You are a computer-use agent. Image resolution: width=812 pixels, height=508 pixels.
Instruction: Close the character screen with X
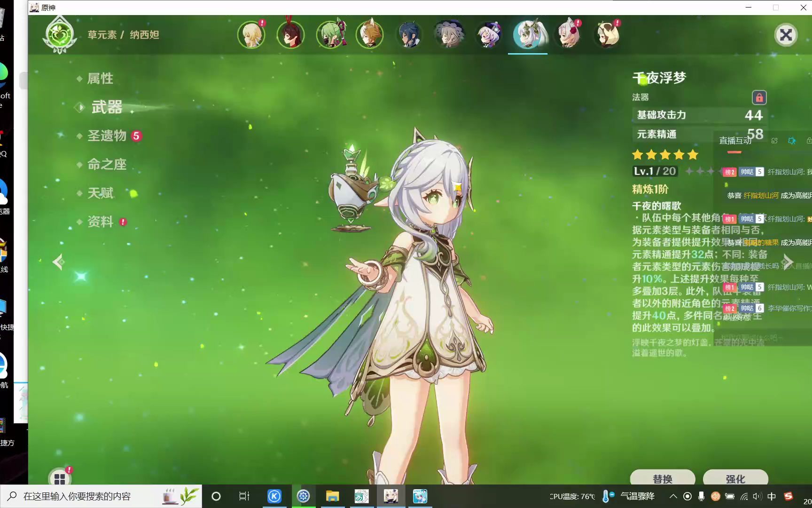coord(786,35)
